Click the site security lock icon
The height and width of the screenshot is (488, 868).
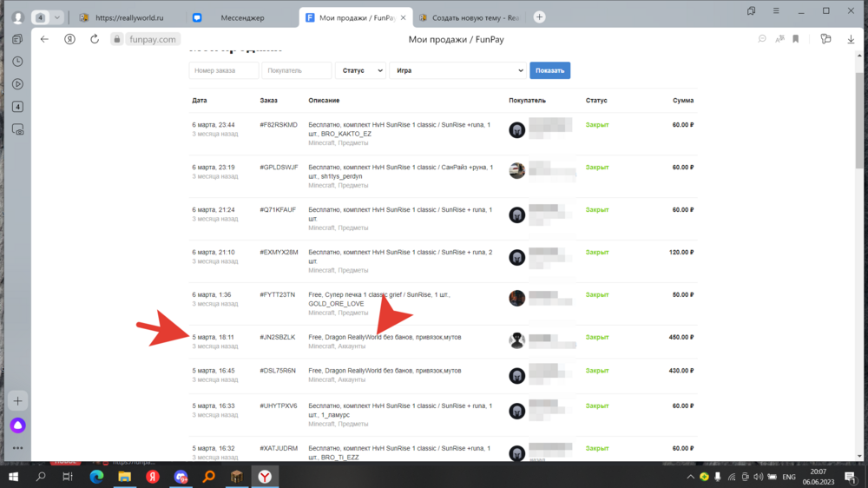[117, 39]
